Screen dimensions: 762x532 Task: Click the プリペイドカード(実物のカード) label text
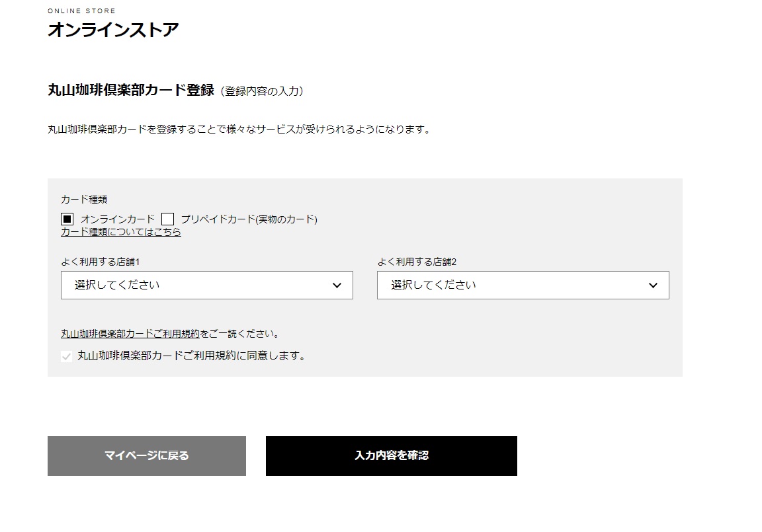249,219
